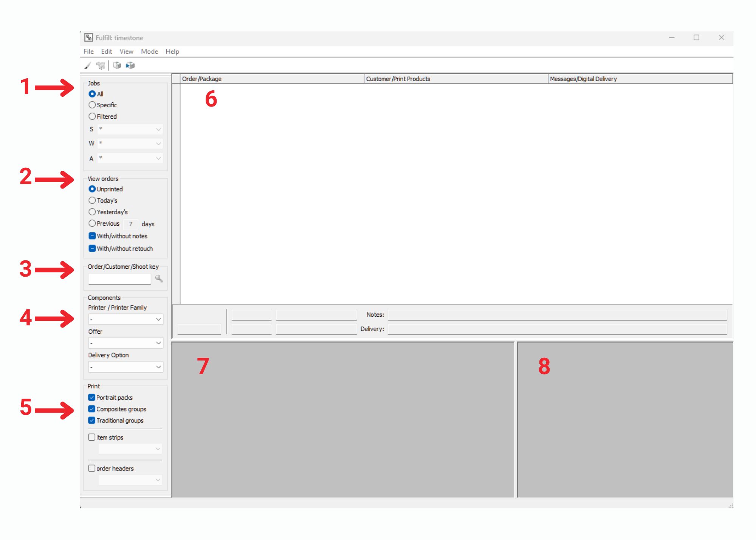Uncheck Portrait packs checkbox
The height and width of the screenshot is (540, 756).
[91, 398]
